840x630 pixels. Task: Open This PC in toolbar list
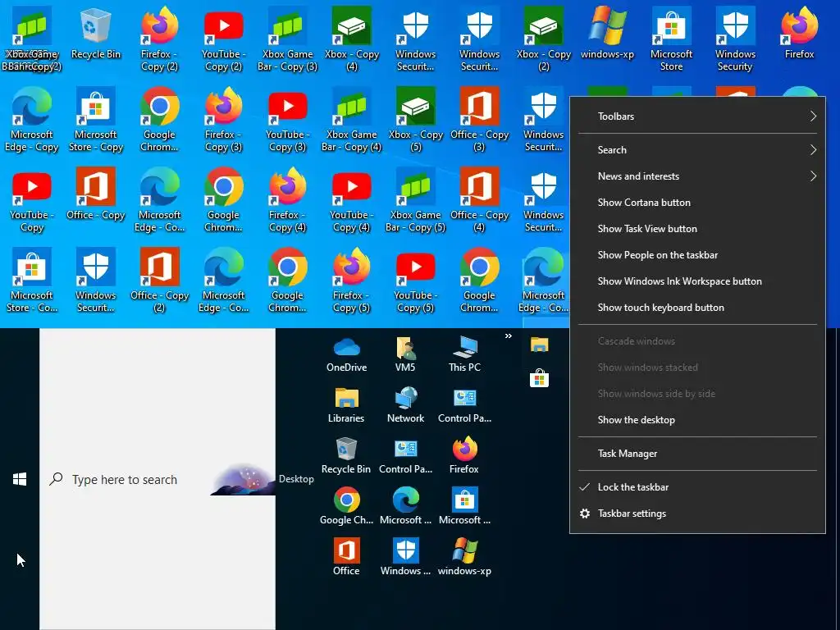click(464, 354)
